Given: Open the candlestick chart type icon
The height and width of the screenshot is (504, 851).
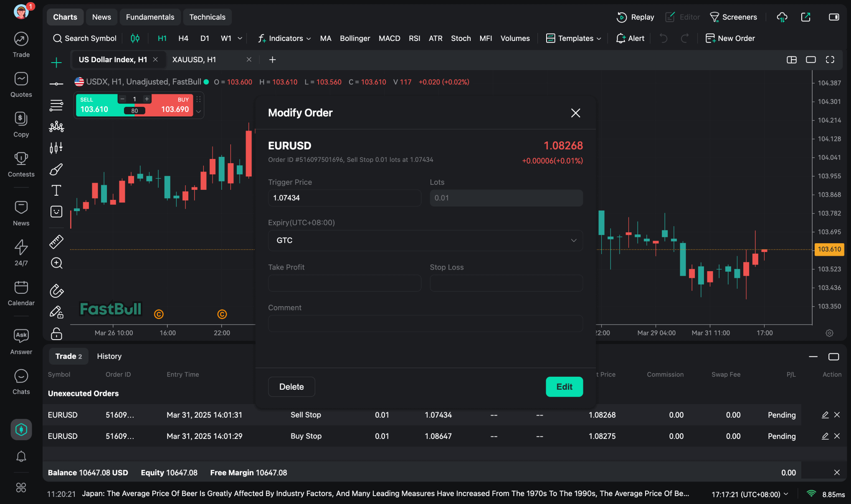Looking at the screenshot, I should point(135,38).
